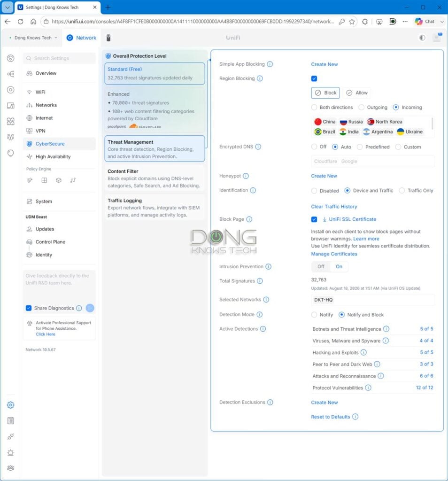Uncheck the Block Page checkbox
This screenshot has height=481, width=448.
point(314,219)
